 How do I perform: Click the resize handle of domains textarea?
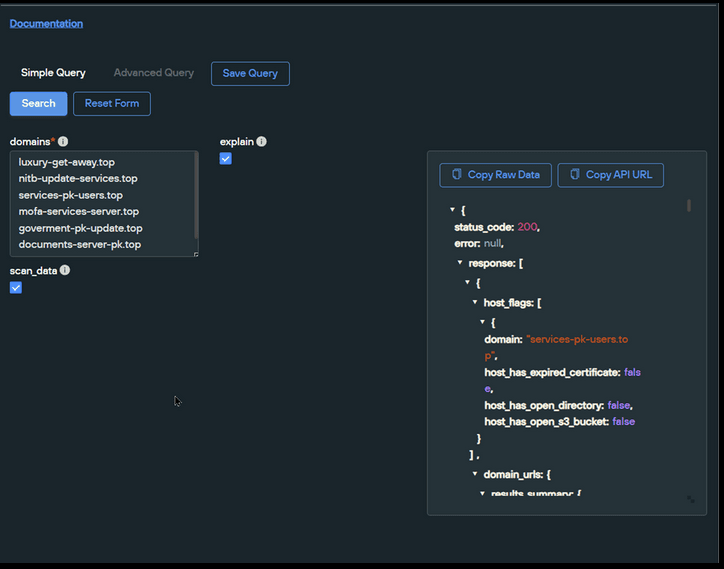[195, 254]
